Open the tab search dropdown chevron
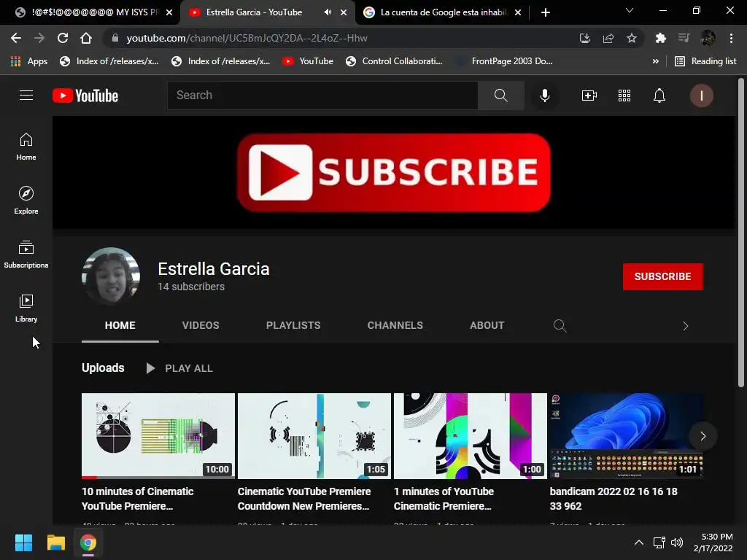The width and height of the screenshot is (747, 560). pos(630,10)
